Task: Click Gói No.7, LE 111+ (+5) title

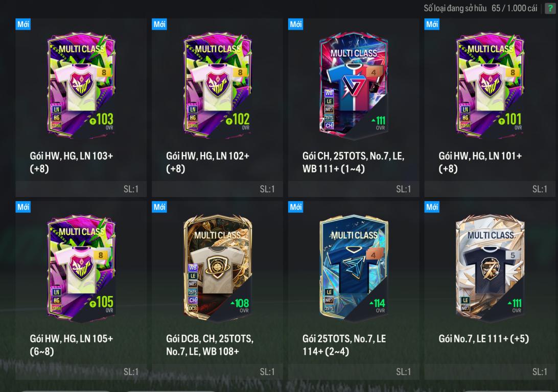Action: (x=483, y=339)
